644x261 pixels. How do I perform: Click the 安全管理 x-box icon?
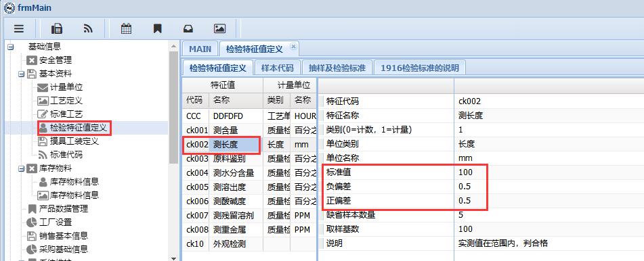point(32,60)
